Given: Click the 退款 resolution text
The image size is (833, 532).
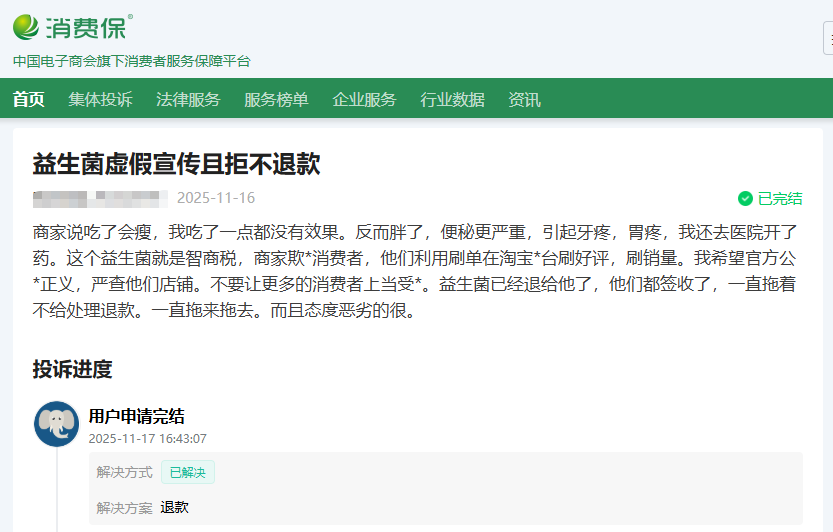Looking at the screenshot, I should tap(174, 507).
